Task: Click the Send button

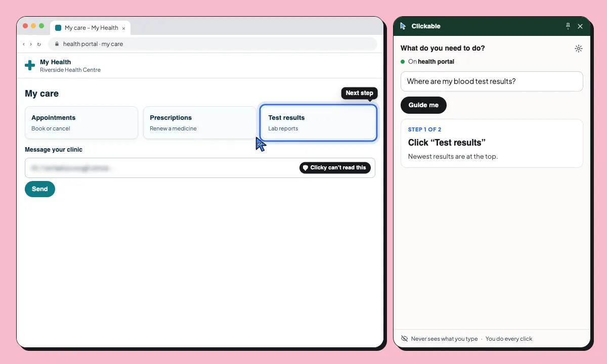Action: [40, 189]
